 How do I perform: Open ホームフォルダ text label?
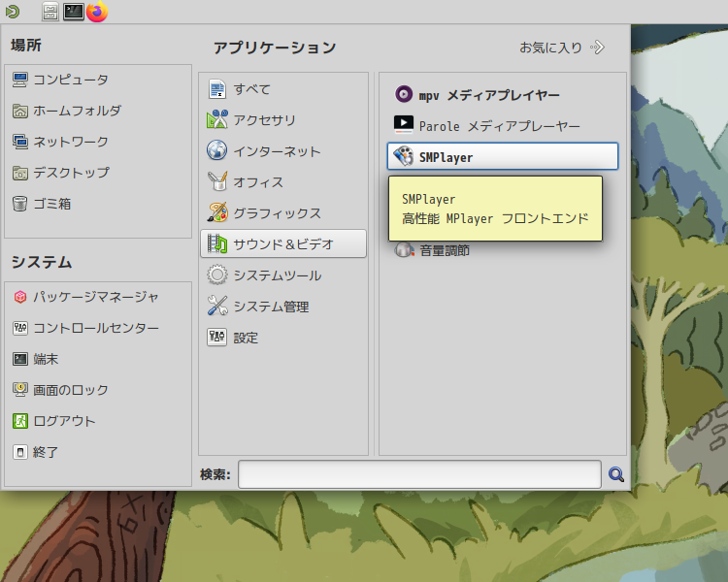coord(77,111)
